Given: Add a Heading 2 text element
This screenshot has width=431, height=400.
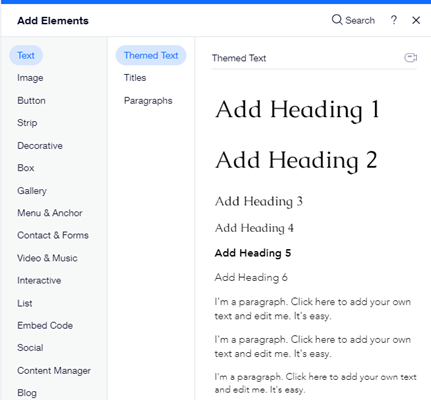Looking at the screenshot, I should [x=296, y=160].
